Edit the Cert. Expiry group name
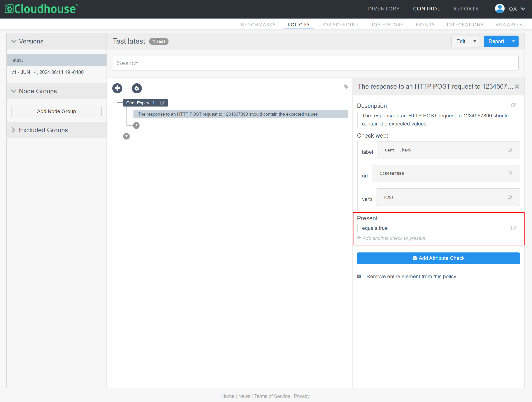The height and width of the screenshot is (402, 532). pos(162,103)
